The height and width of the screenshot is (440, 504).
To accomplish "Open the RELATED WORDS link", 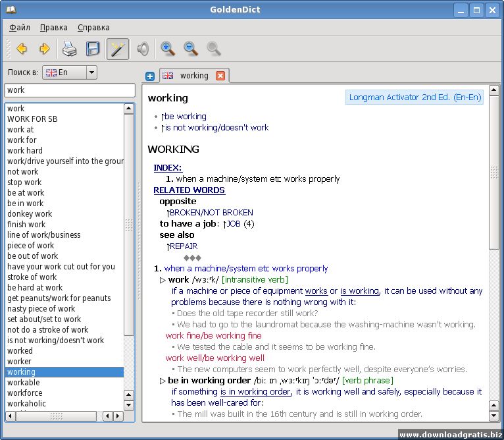I will click(x=189, y=190).
